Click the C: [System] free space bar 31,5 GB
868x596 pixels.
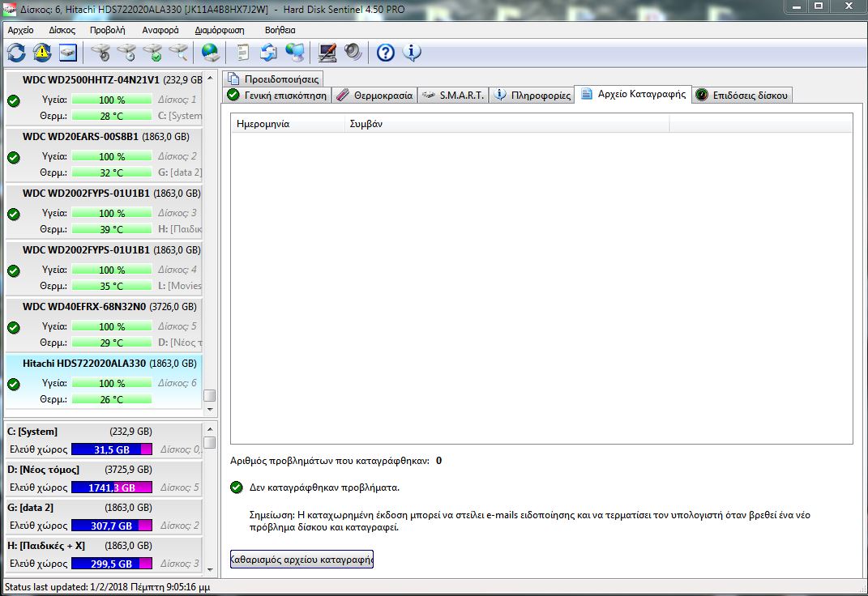(112, 449)
